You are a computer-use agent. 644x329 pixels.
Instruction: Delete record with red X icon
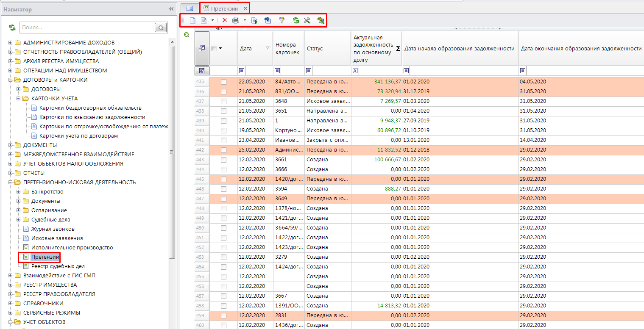coord(225,20)
